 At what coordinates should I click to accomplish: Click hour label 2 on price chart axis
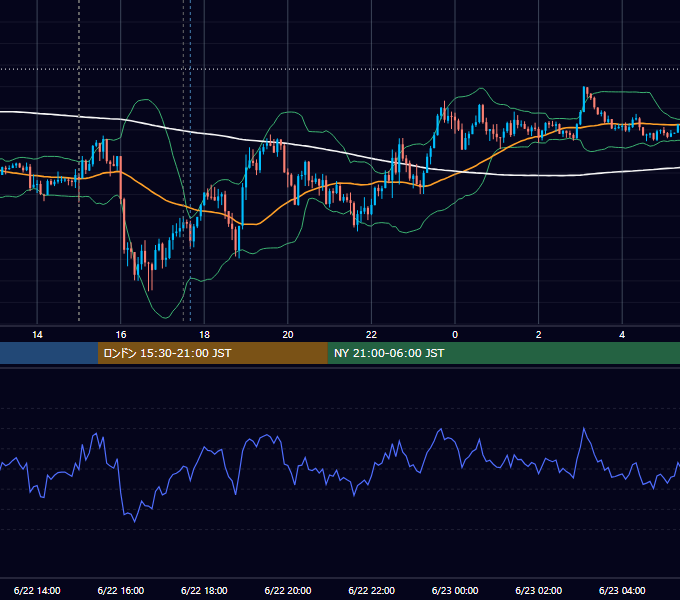click(x=538, y=335)
